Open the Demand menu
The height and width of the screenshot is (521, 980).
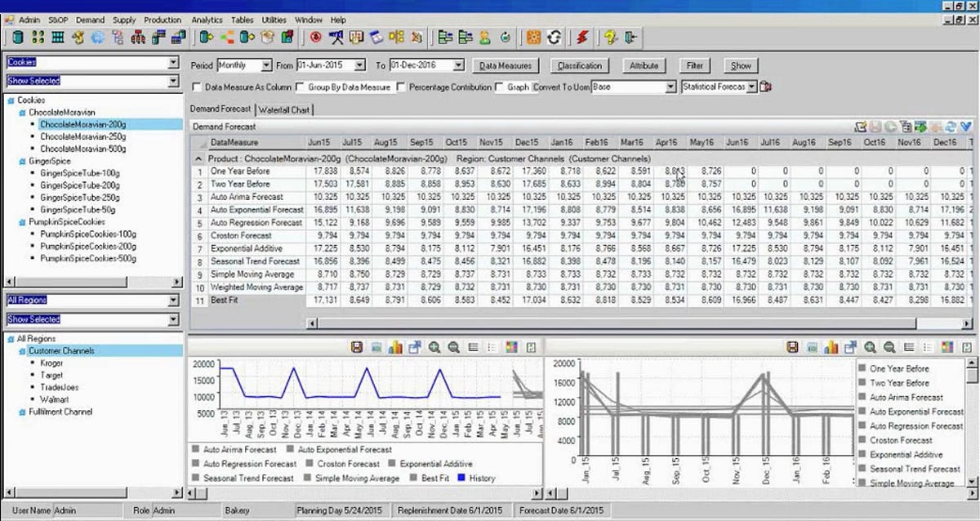click(x=91, y=20)
